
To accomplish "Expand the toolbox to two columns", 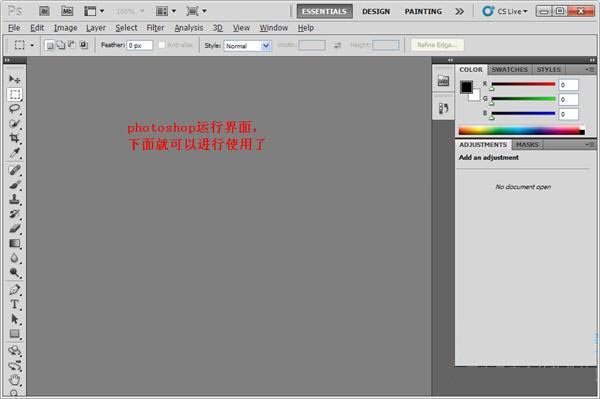I will tap(7, 60).
